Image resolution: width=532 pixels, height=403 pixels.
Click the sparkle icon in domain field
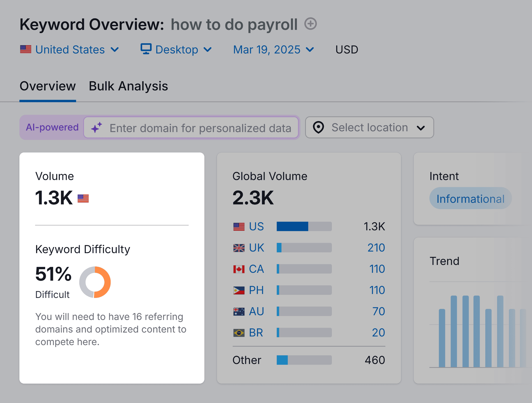coord(96,127)
